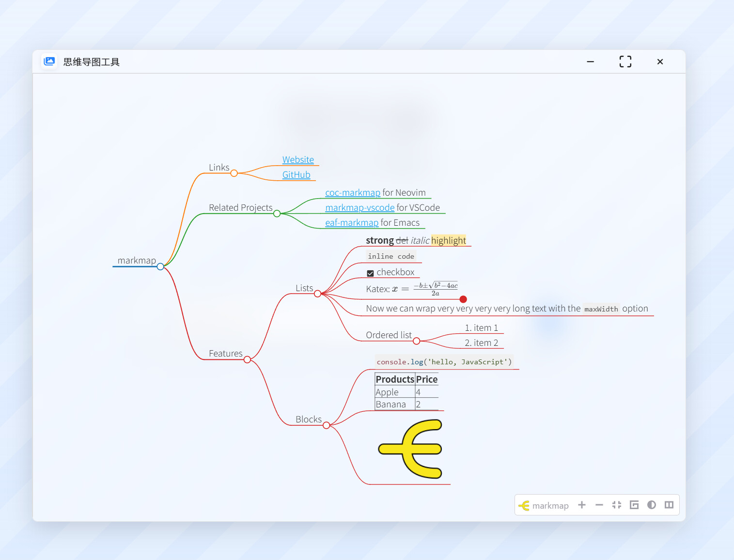
Task: Click the '2. item 2' list entry
Action: [x=482, y=343]
